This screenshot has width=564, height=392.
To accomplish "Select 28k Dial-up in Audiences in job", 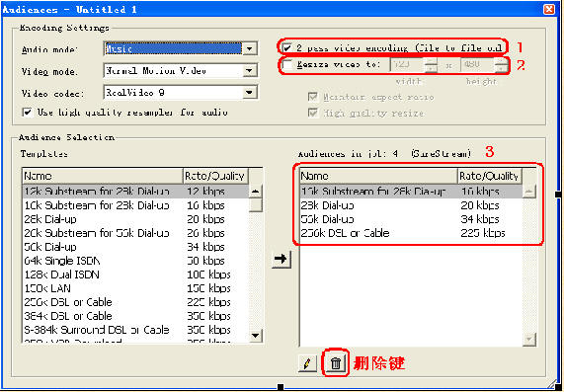I will click(411, 205).
